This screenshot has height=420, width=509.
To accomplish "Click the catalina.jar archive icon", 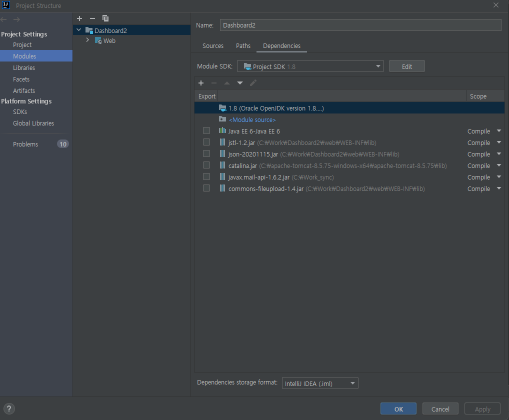I will point(222,165).
